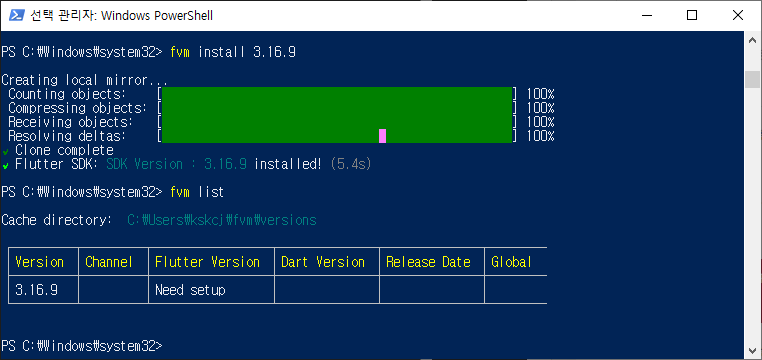
Task: Click the green checkmark beside Flutter SDK
Action: tap(5, 166)
